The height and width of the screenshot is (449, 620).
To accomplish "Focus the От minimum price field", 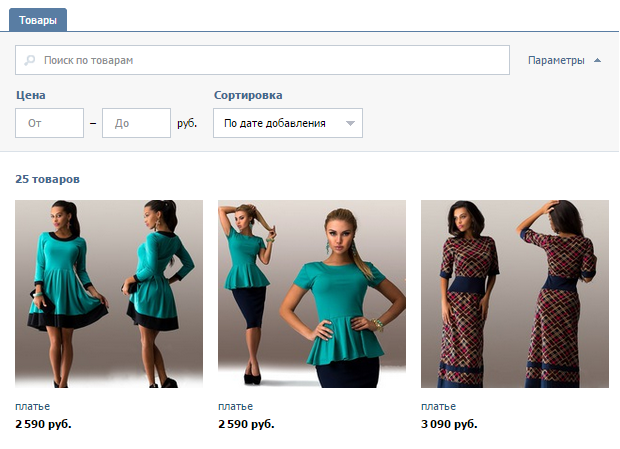I will coord(49,123).
